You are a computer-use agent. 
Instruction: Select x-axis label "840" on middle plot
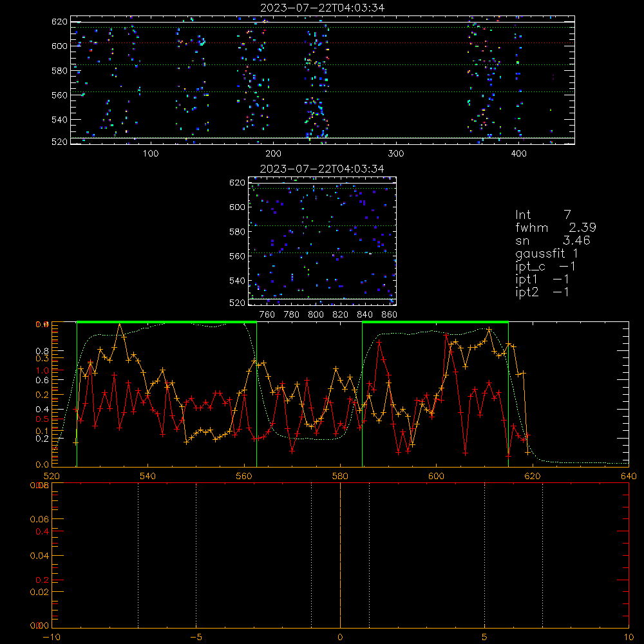[365, 315]
